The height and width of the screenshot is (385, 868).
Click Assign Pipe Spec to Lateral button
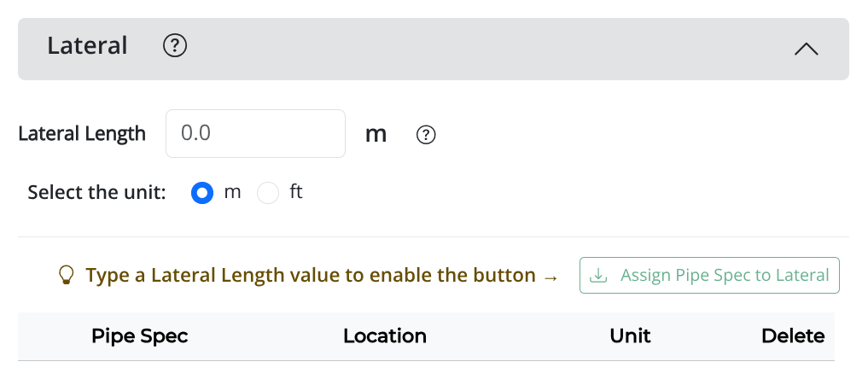710,276
